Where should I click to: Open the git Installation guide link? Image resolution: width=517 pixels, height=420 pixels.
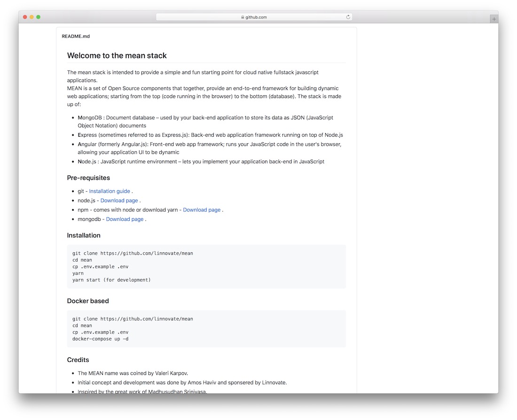tap(110, 191)
